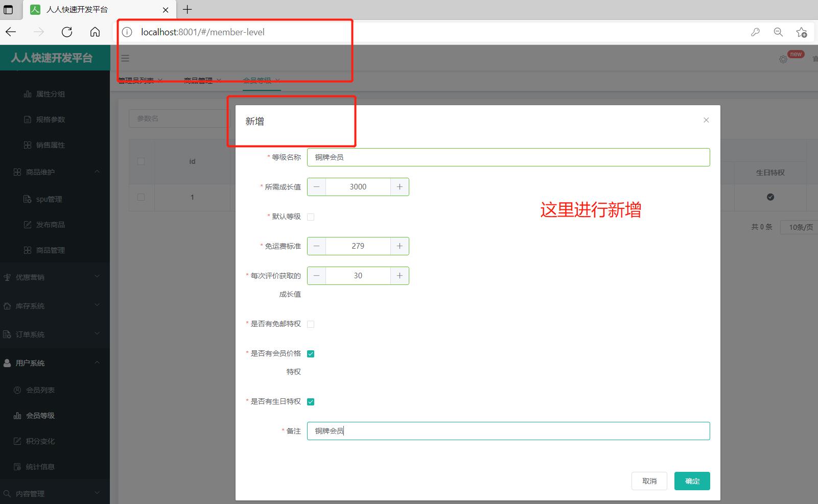Click the 确定 confirm button
This screenshot has height=504, width=818.
pos(692,481)
